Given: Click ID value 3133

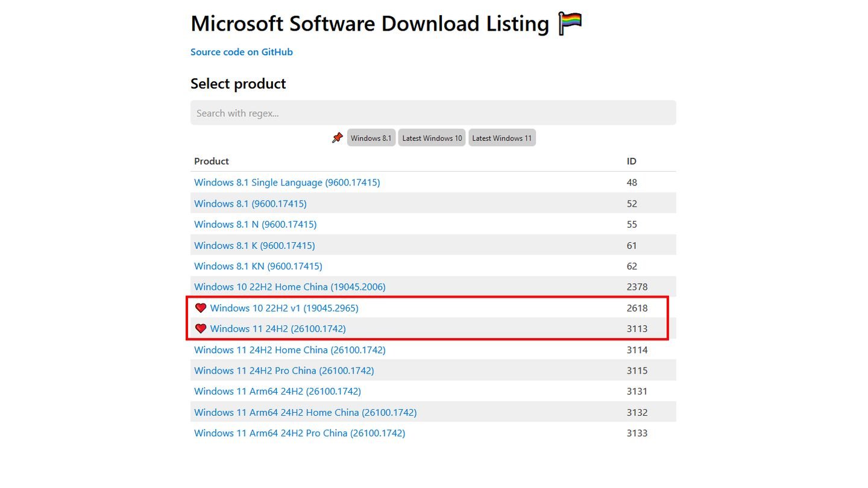Looking at the screenshot, I should point(637,433).
